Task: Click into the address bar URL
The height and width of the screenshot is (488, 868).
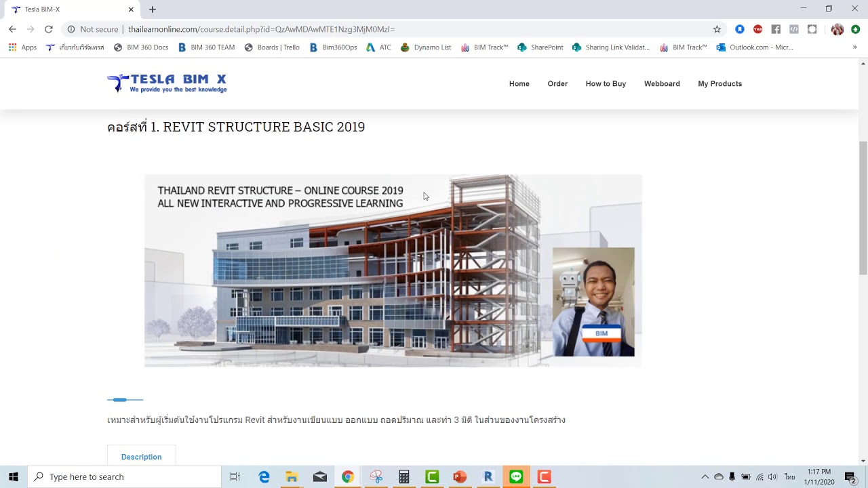Action: 261,29
